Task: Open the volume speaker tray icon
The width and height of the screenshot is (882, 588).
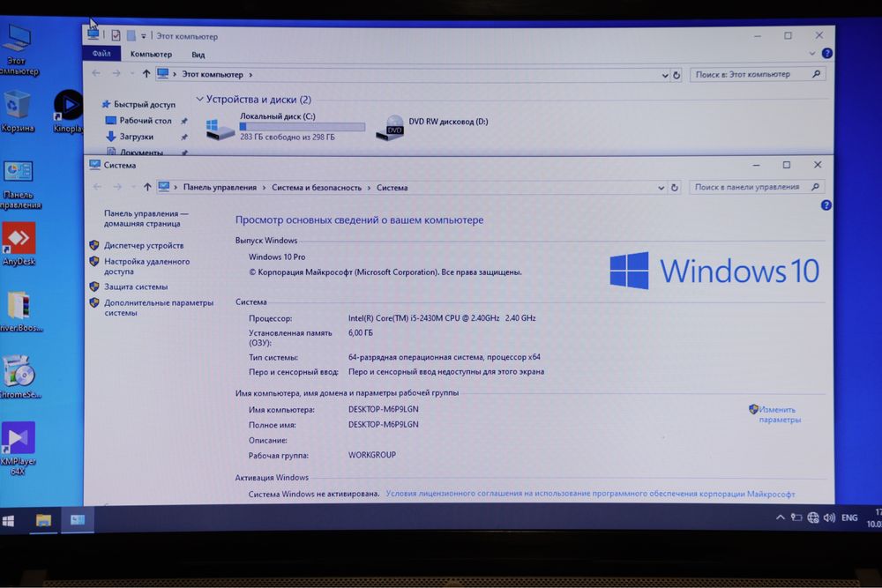Action: point(829,517)
